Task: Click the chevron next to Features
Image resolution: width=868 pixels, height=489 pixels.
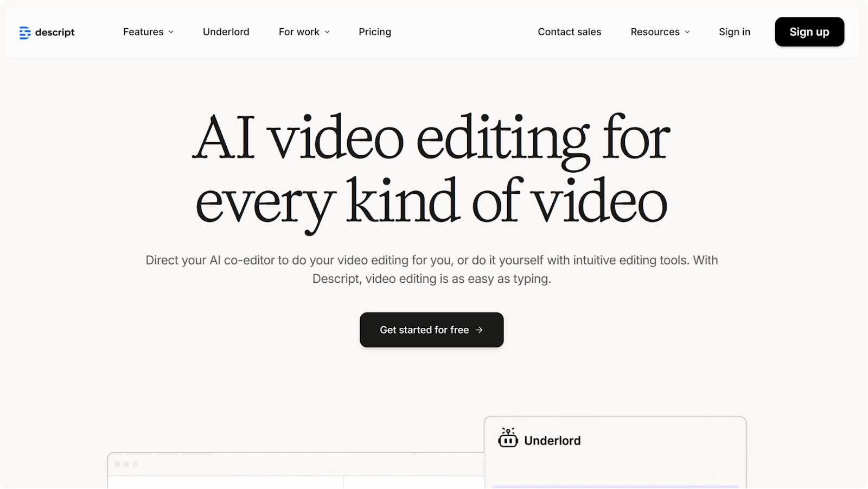Action: pos(171,32)
